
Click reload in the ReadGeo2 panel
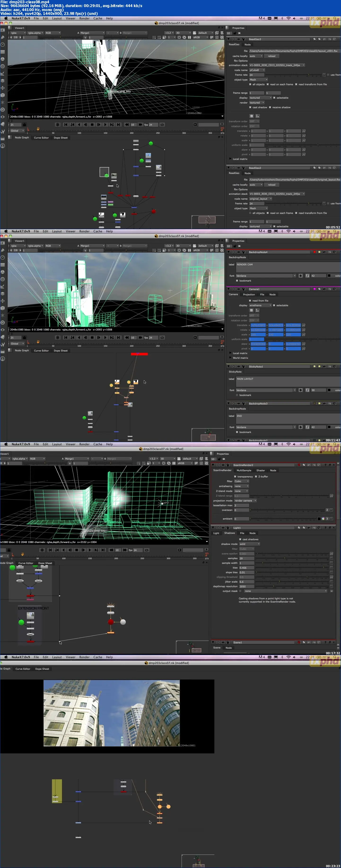click(x=271, y=185)
